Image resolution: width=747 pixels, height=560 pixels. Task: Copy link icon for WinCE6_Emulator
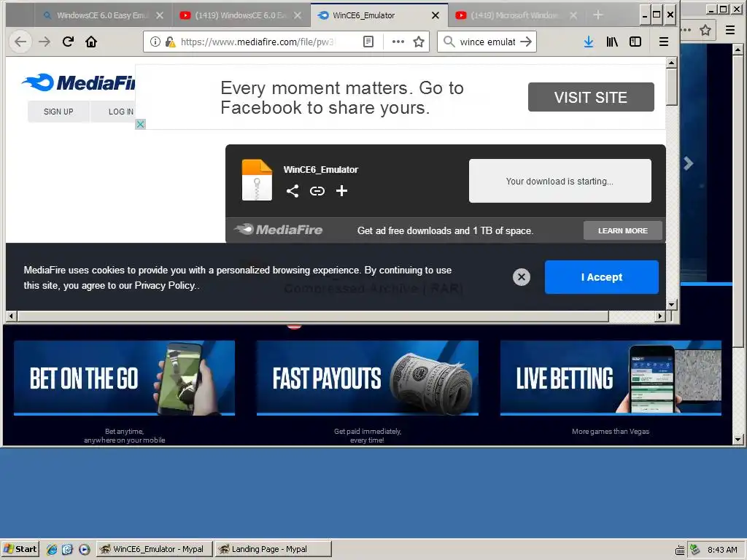(317, 191)
